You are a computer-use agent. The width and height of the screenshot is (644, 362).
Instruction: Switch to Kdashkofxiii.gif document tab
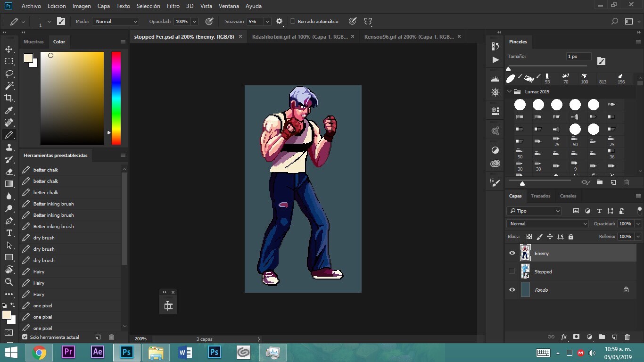[300, 36]
